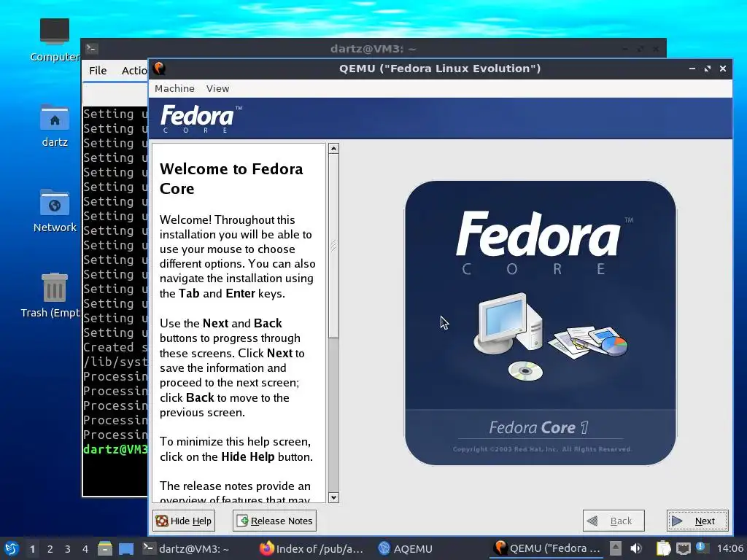Click the network monitor tray icon
Viewport: 747px width, 560px height.
click(683, 548)
